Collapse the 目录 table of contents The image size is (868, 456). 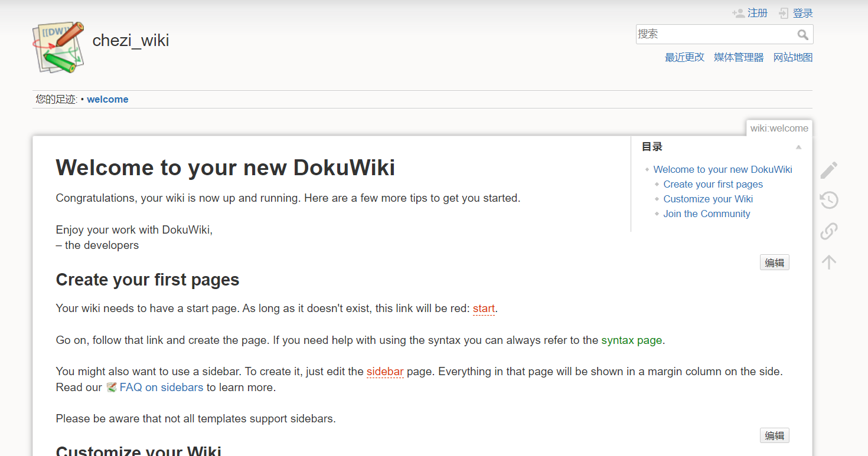(x=798, y=147)
